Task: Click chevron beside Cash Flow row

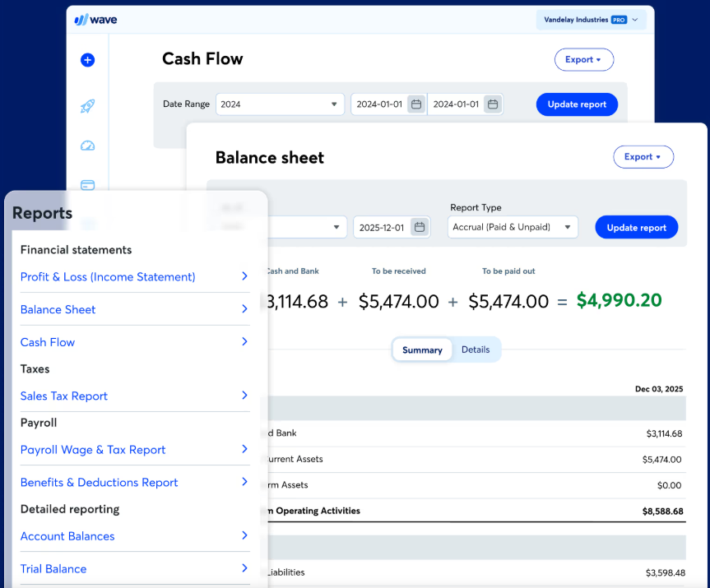Action: (x=244, y=341)
